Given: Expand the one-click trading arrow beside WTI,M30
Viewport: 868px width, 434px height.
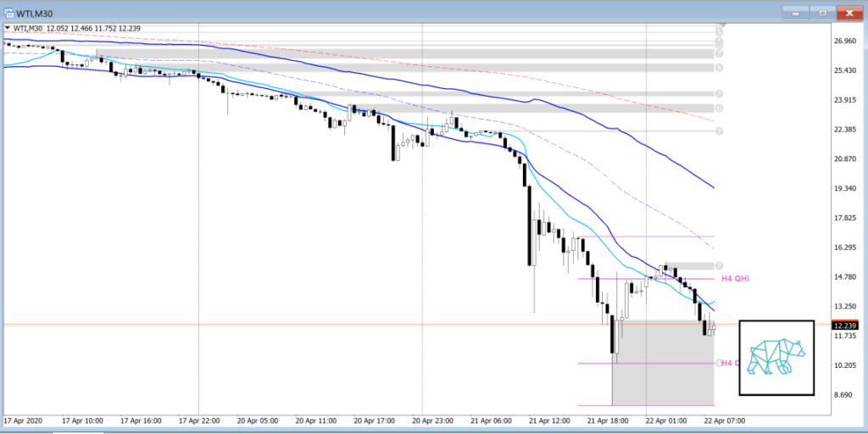Looking at the screenshot, I should 5,28.
